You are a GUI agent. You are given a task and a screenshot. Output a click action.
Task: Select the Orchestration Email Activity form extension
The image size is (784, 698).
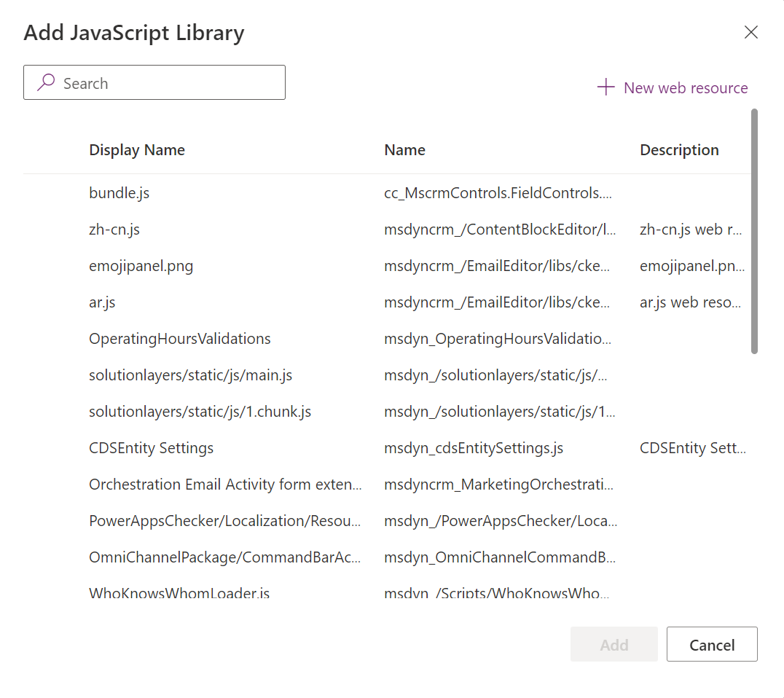point(219,484)
